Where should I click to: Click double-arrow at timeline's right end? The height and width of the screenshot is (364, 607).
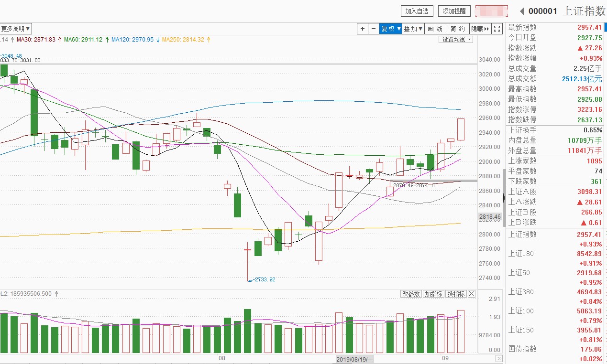coord(499,359)
